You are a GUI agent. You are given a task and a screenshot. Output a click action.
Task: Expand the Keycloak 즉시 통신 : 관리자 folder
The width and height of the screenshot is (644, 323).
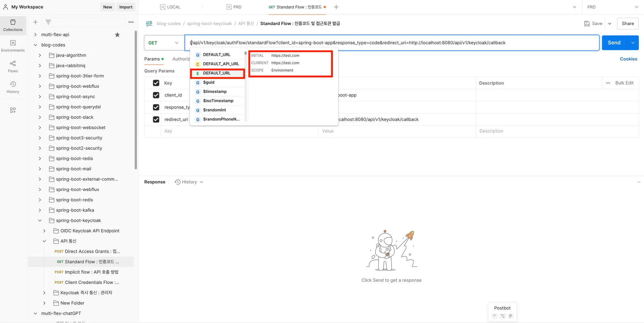(x=44, y=293)
